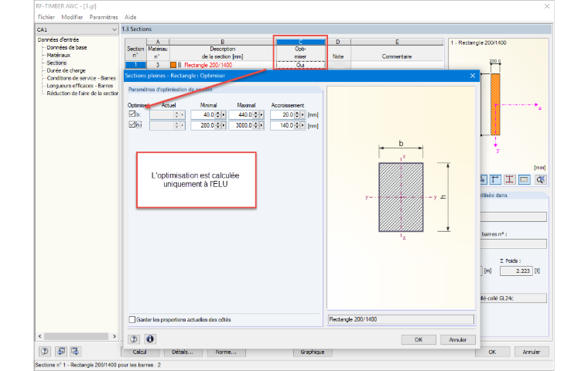Click the minimal b value field 40.0
The height and width of the screenshot is (371, 588).
[203, 114]
